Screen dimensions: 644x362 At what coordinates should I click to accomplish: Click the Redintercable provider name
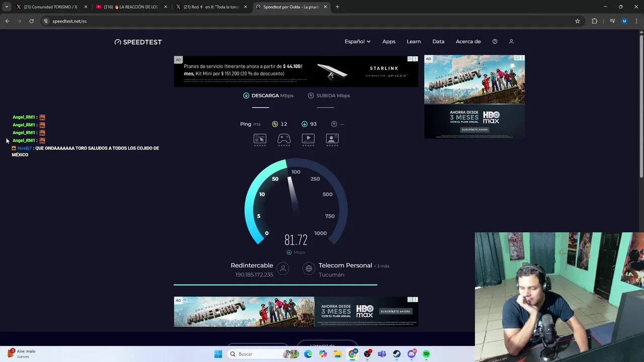[252, 265]
